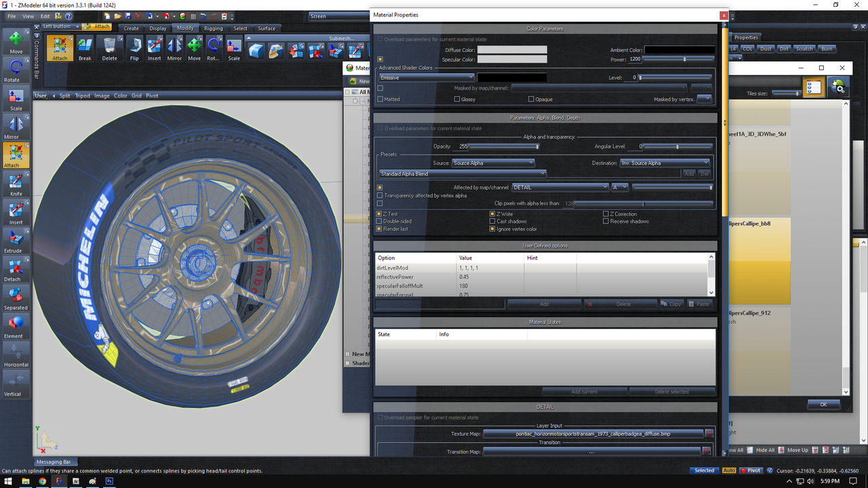
Task: Select the Move tool in the left sidebar
Action: click(16, 41)
